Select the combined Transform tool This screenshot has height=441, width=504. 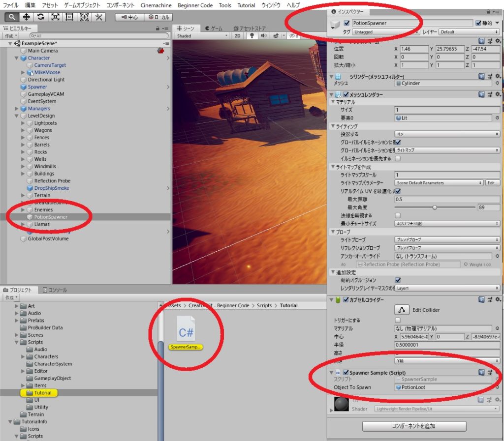[x=84, y=17]
